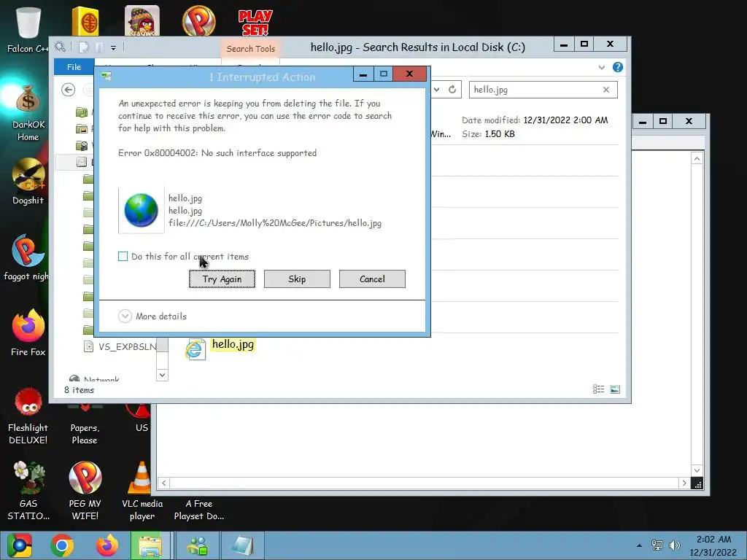Click the background window scroll up arrow
The width and height of the screenshot is (747, 560).
point(697,158)
